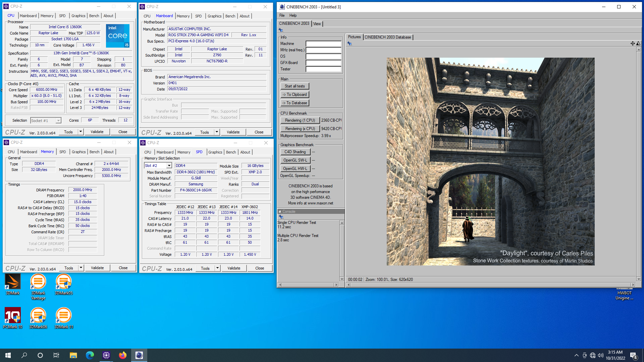
Task: Open File Explorer from the taskbar
Action: coord(73,355)
